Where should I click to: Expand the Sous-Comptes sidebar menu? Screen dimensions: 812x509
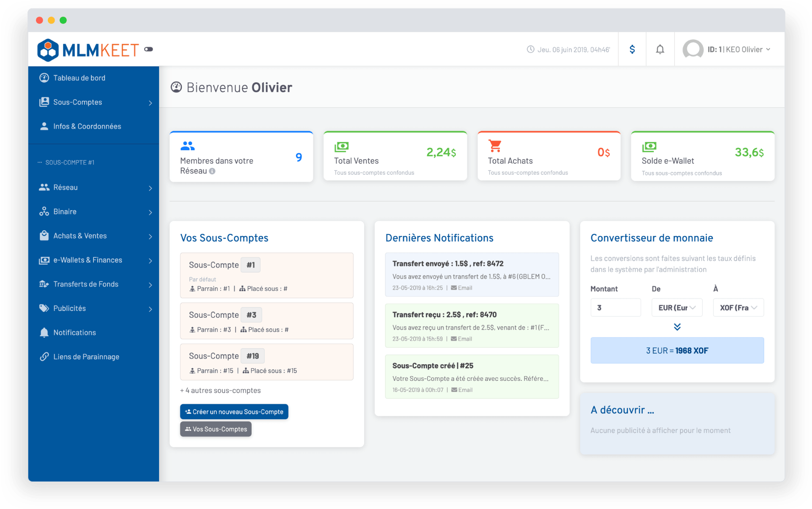pyautogui.click(x=150, y=102)
